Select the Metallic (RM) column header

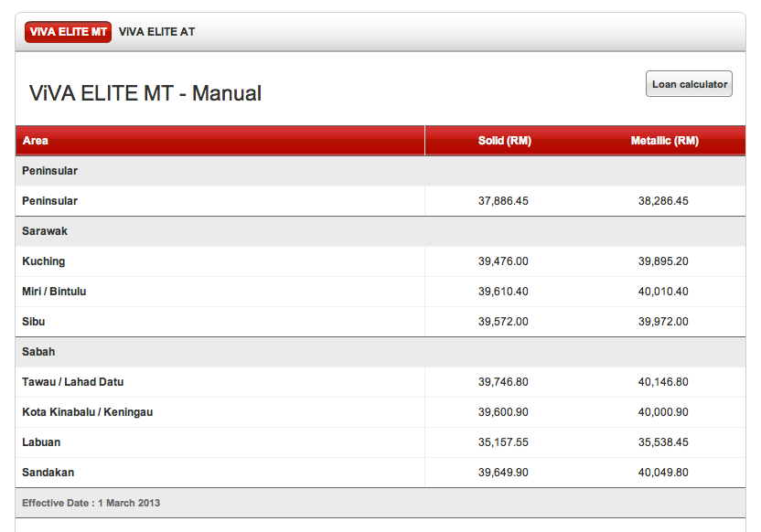664,141
